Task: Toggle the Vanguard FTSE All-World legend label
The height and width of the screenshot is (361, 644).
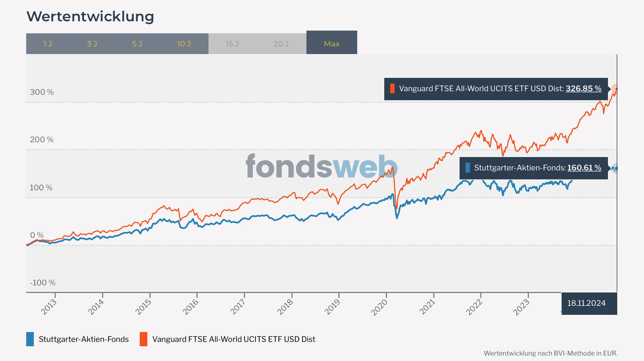Action: (x=234, y=339)
